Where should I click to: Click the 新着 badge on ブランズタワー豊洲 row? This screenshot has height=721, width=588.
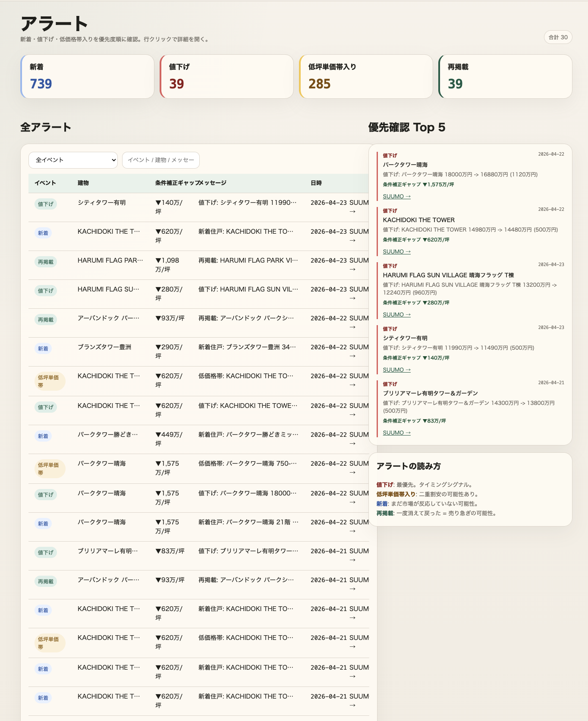point(43,348)
